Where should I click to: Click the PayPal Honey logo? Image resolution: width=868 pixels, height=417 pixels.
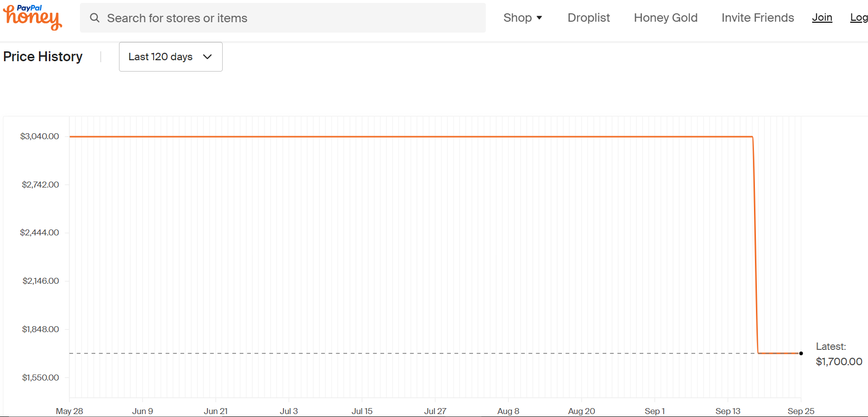point(33,18)
